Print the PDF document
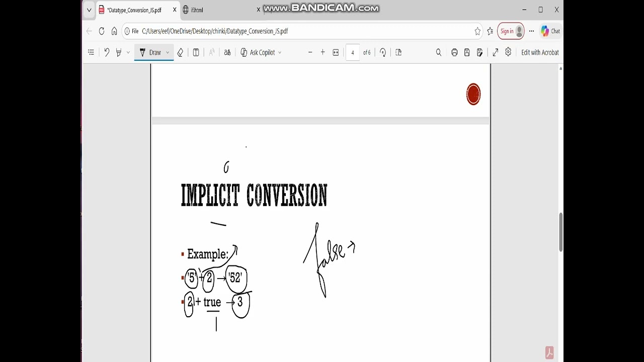The image size is (644, 362). [454, 52]
